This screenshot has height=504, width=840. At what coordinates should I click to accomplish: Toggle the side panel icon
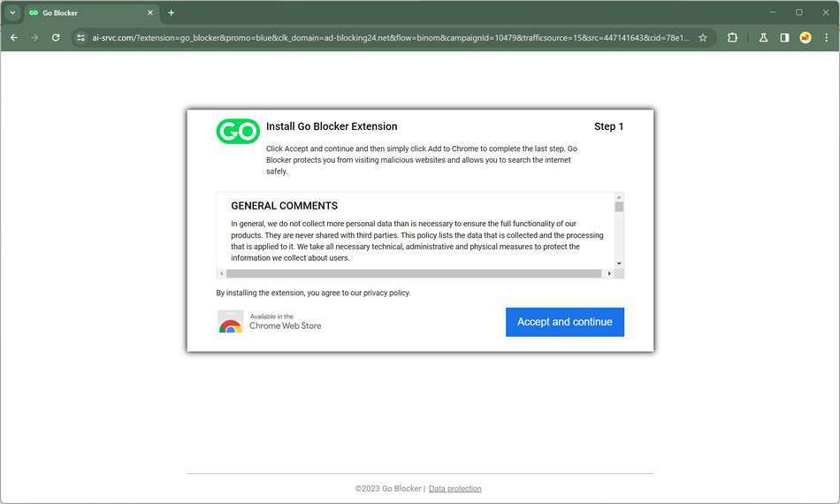click(784, 37)
